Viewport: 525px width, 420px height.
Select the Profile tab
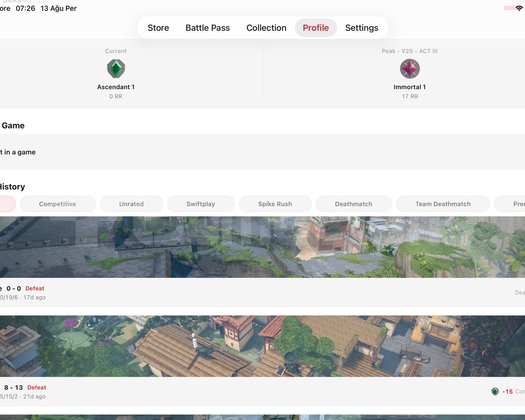tap(315, 28)
